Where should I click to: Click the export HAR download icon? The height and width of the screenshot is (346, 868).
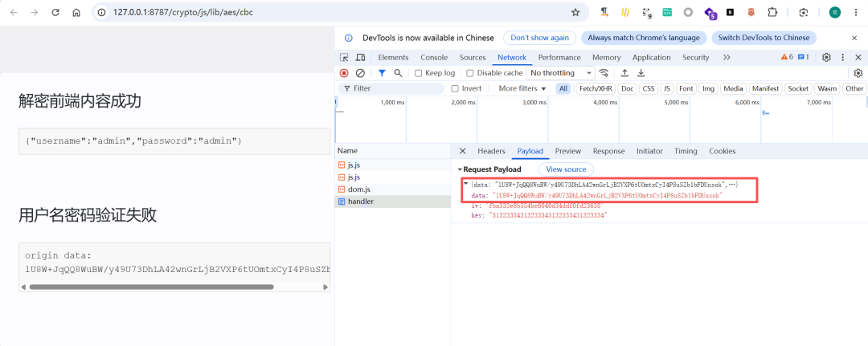[641, 73]
